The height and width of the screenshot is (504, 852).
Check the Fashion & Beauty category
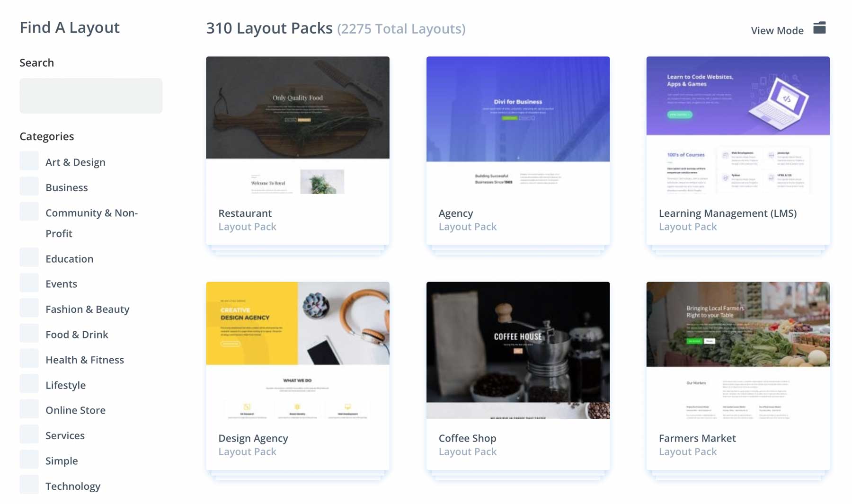[x=29, y=308]
